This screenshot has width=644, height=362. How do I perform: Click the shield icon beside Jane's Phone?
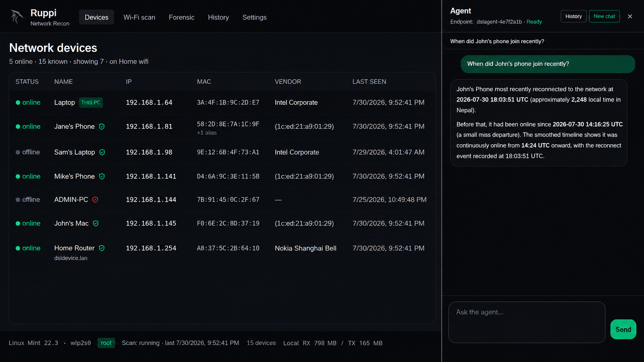pyautogui.click(x=102, y=127)
